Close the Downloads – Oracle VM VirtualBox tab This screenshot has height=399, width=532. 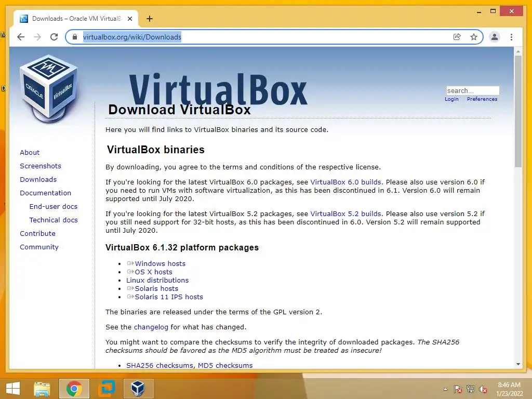click(x=129, y=19)
